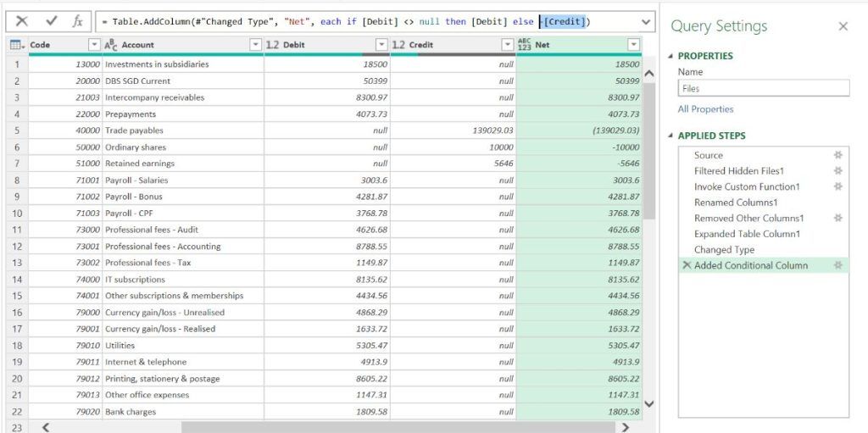Expand the formula bar chevron
The width and height of the screenshot is (868, 433).
click(645, 21)
